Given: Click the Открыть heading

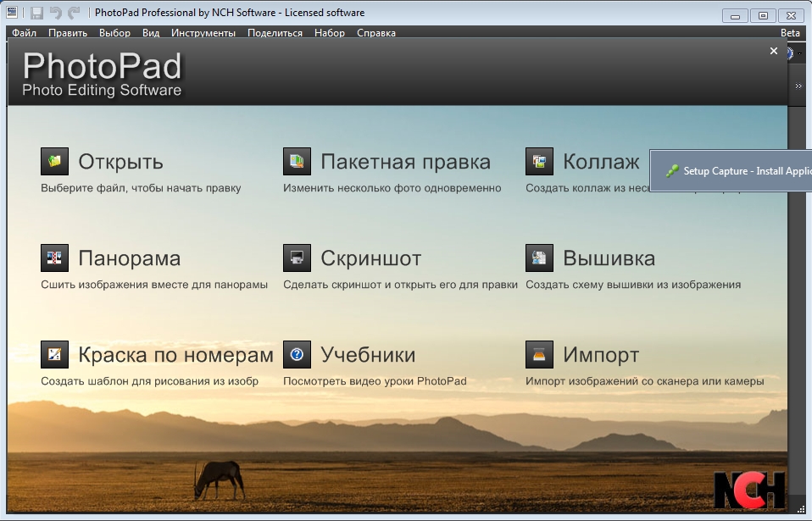Looking at the screenshot, I should click(x=120, y=162).
